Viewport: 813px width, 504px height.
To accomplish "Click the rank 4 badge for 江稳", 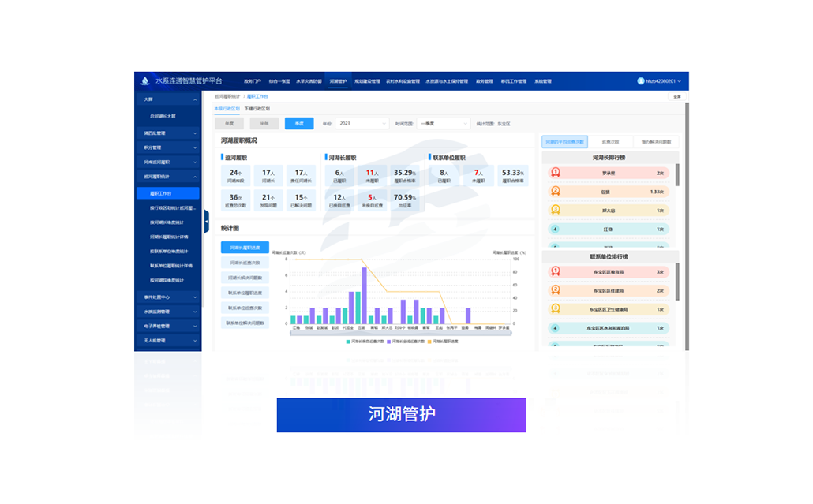I will [556, 230].
